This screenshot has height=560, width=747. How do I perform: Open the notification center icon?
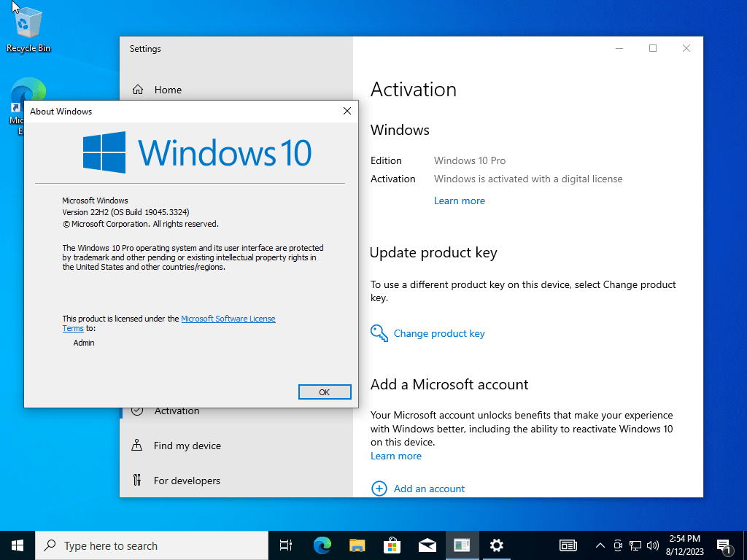click(724, 546)
